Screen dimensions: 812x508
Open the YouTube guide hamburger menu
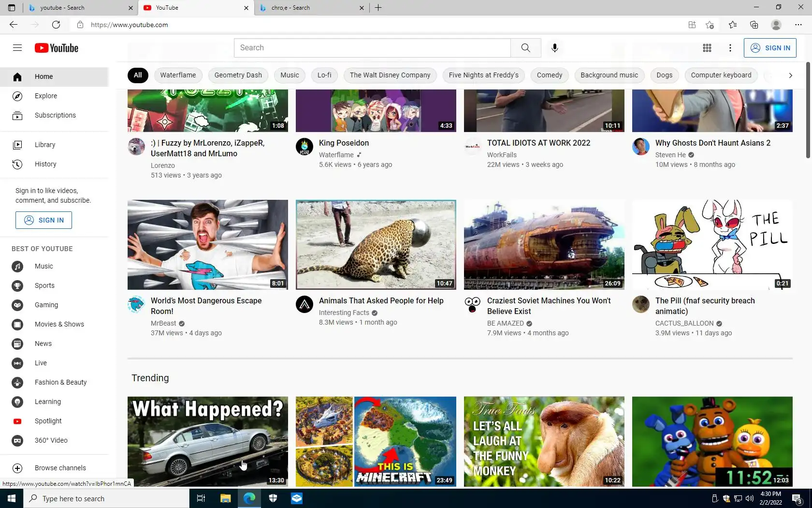coord(17,47)
